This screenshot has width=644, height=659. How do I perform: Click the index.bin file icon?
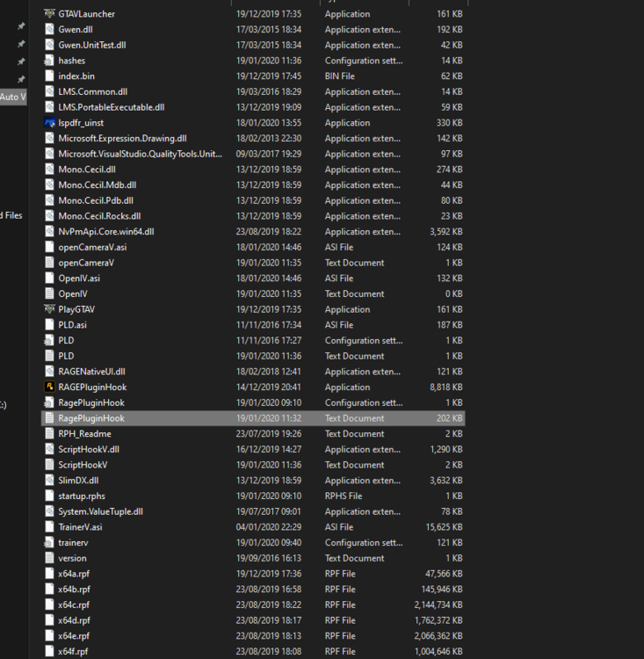49,76
